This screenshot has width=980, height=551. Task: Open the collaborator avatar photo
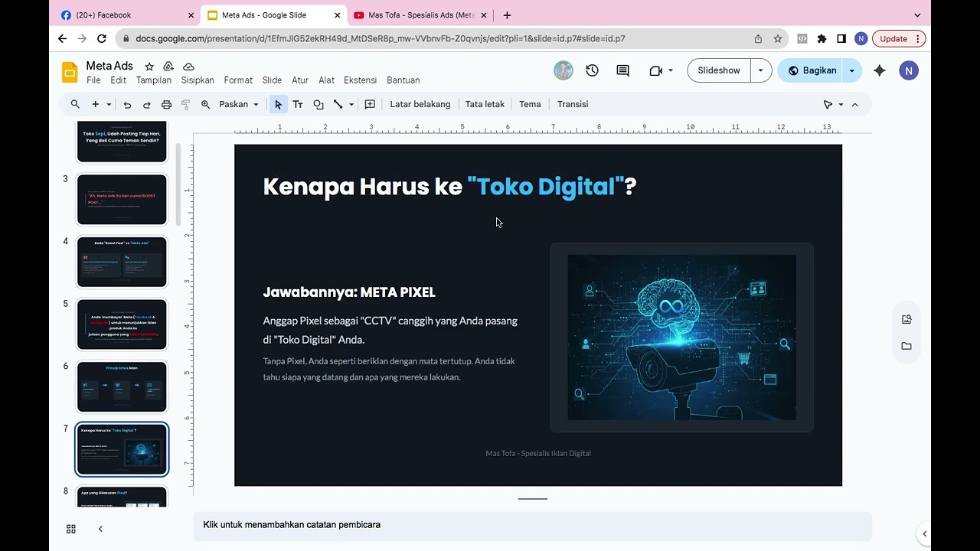coord(563,70)
